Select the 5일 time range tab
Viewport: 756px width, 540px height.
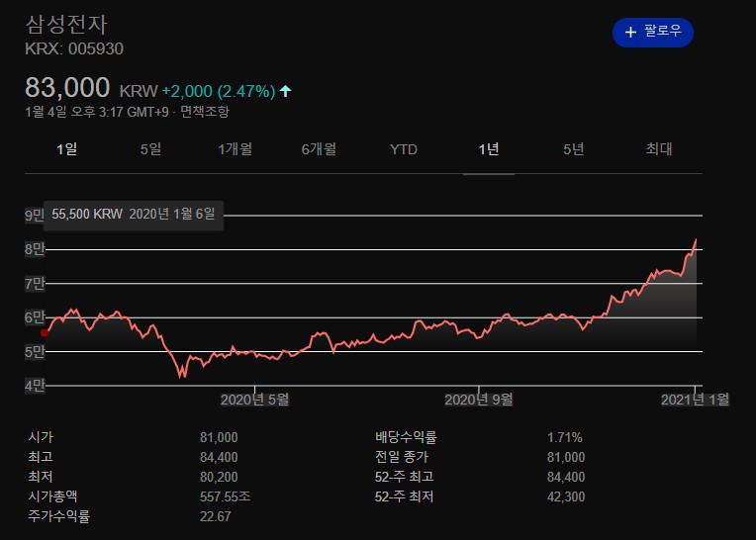click(151, 149)
